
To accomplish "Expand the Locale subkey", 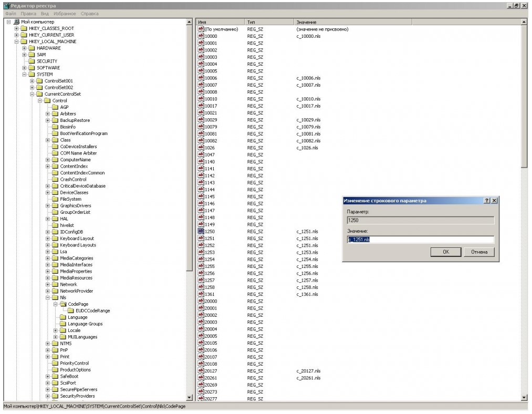I will pyautogui.click(x=56, y=330).
